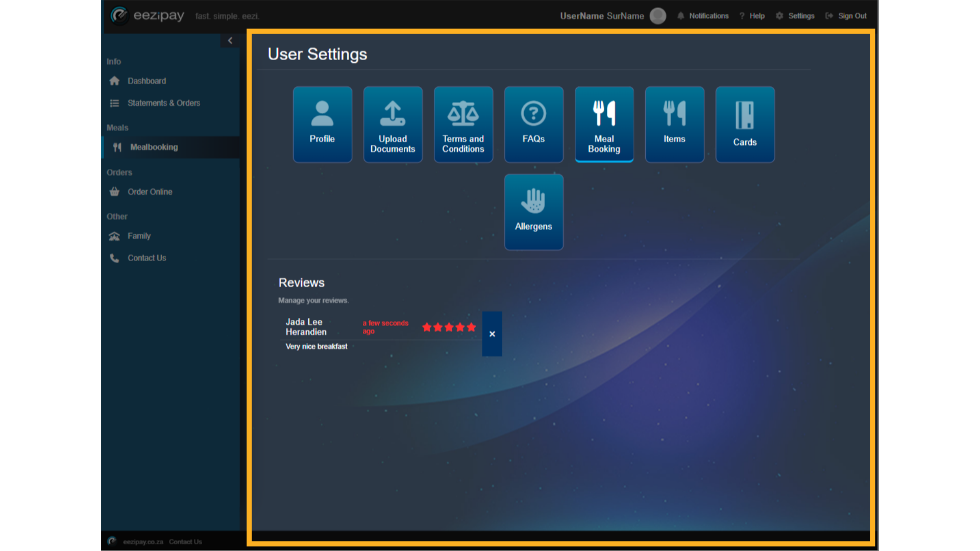Click the Mealbooking fork-knife sidebar icon
This screenshot has width=980, height=551.
117,147
